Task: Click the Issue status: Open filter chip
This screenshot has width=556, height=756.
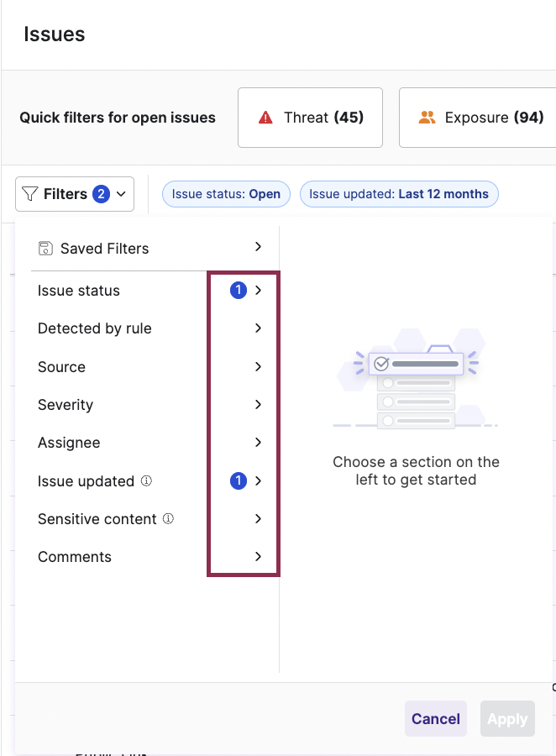Action: (226, 194)
